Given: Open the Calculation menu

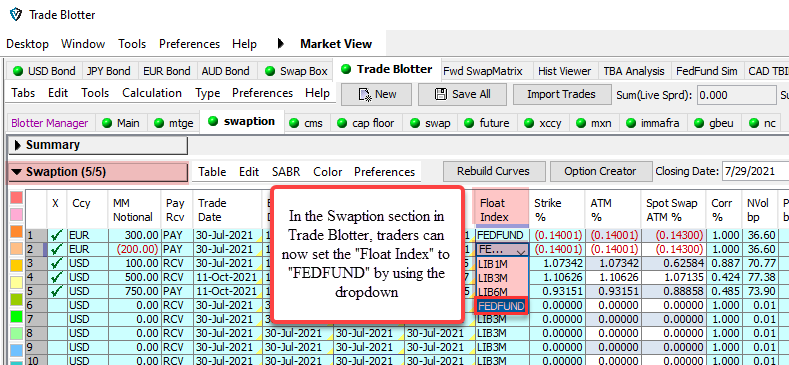Looking at the screenshot, I should (152, 93).
